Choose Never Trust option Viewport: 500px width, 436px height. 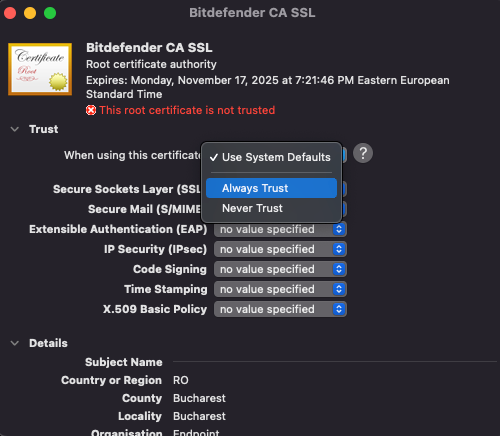pyautogui.click(x=271, y=208)
